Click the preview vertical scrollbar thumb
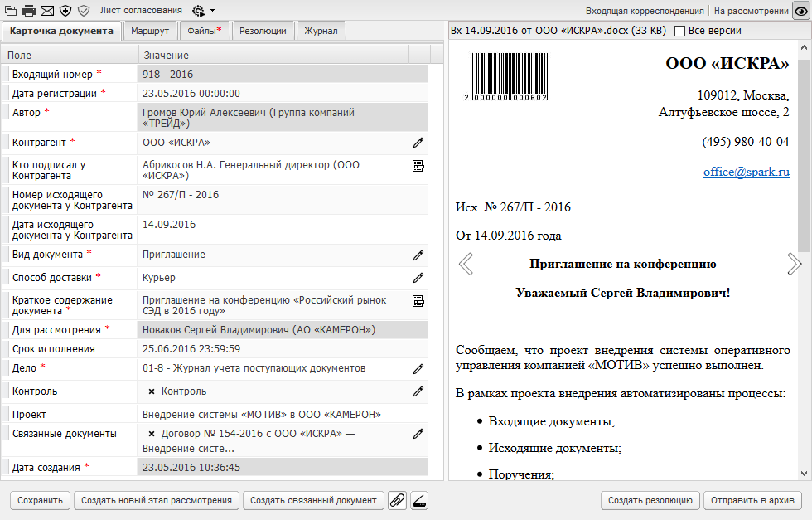The width and height of the screenshot is (812, 520). point(804,156)
